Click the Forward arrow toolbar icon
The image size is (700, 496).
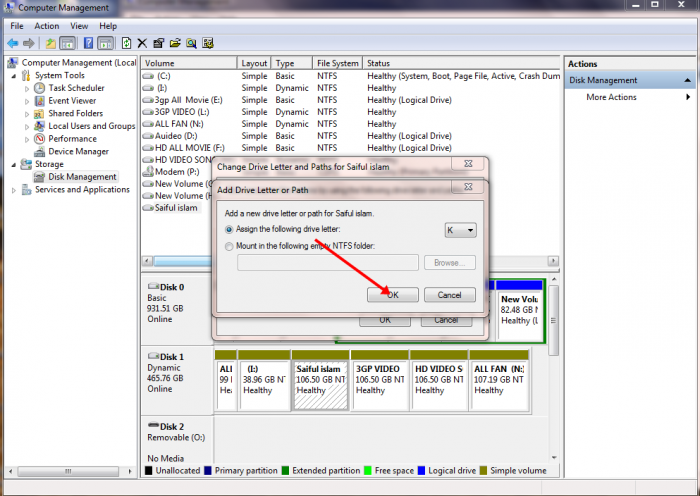coord(29,43)
